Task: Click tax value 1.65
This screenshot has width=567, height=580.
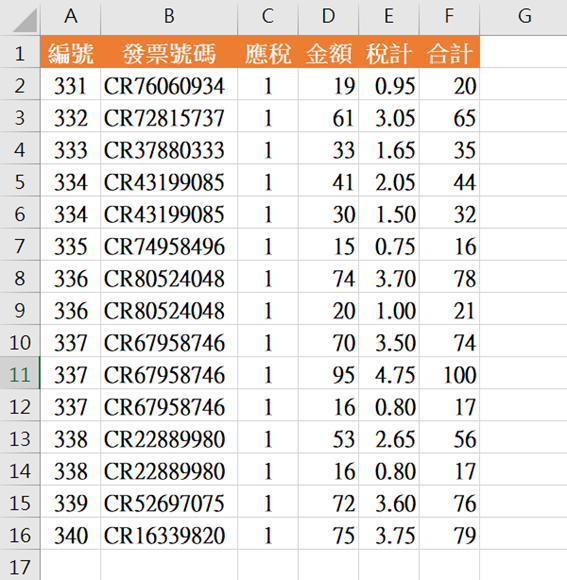Action: [389, 148]
